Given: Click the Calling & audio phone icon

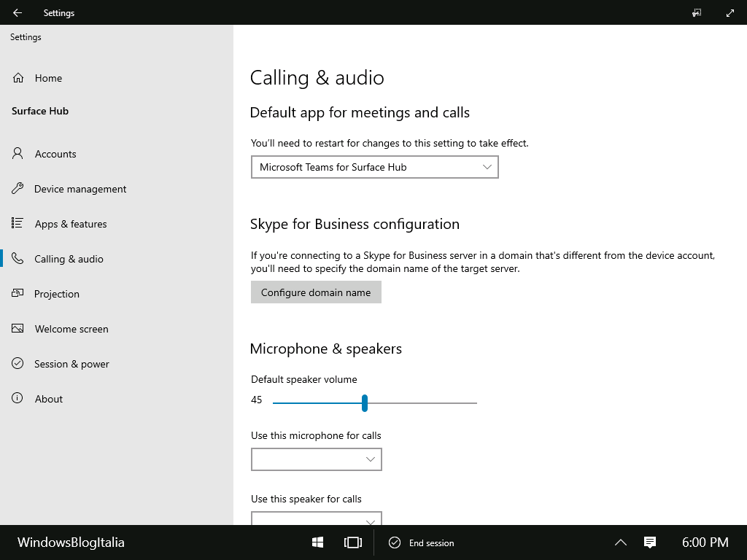Looking at the screenshot, I should tap(18, 259).
